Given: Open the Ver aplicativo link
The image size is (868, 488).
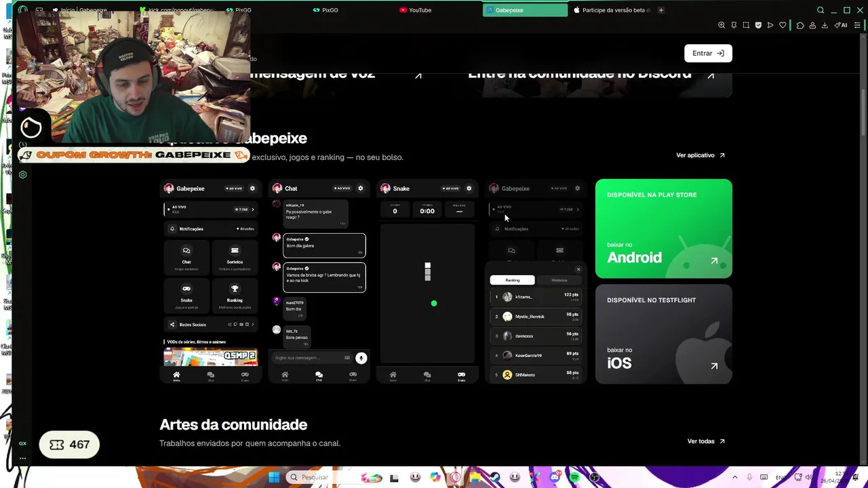Looking at the screenshot, I should [x=701, y=155].
